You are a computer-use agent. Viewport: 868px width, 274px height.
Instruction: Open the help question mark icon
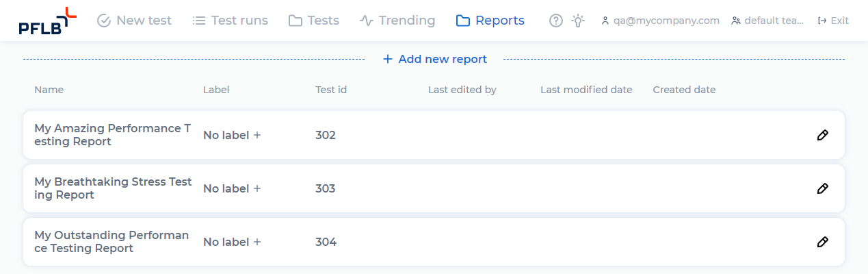[556, 21]
